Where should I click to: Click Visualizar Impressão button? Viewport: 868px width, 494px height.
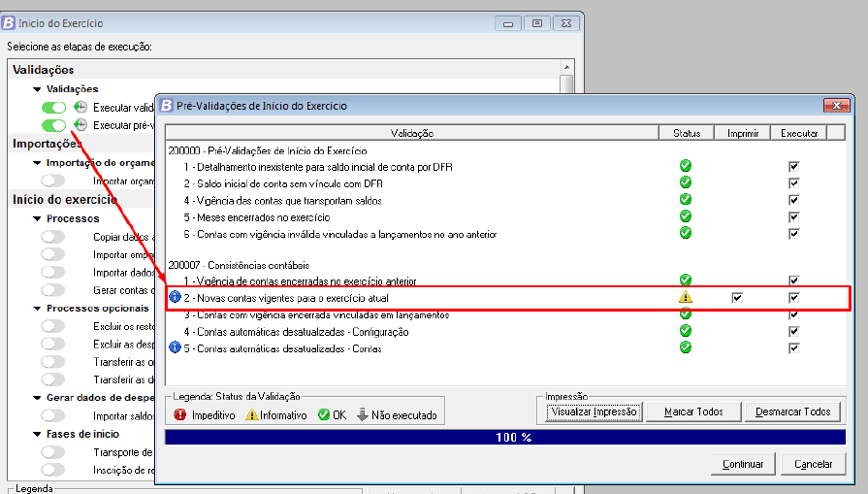pos(594,412)
